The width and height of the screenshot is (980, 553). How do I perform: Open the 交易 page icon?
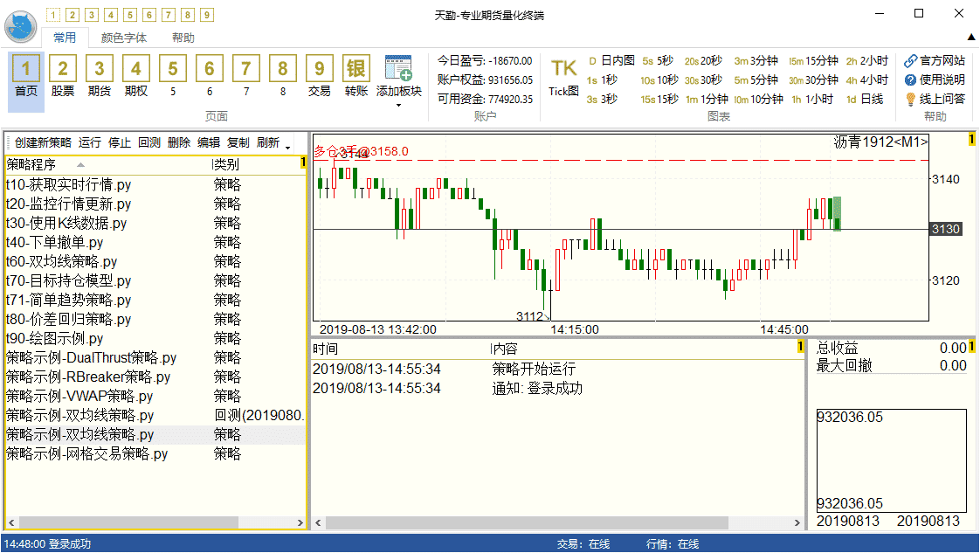pos(320,68)
